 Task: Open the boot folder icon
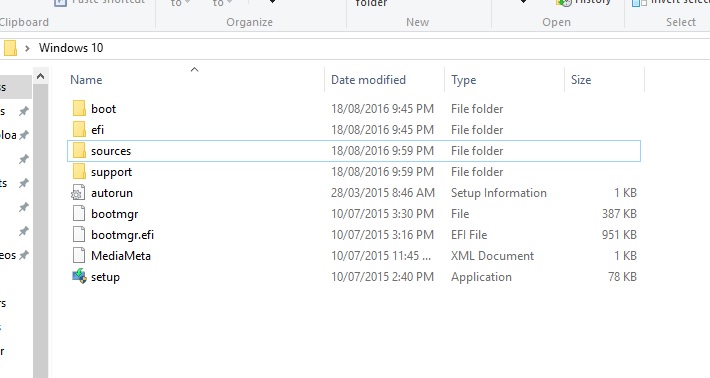(79, 109)
